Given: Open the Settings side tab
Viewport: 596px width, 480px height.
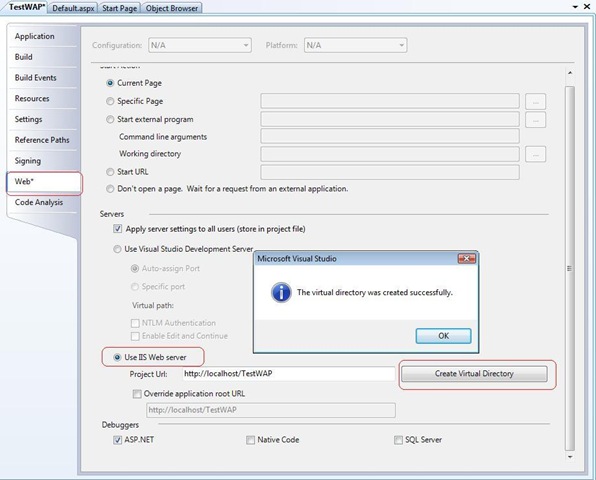Looking at the screenshot, I should 43,119.
